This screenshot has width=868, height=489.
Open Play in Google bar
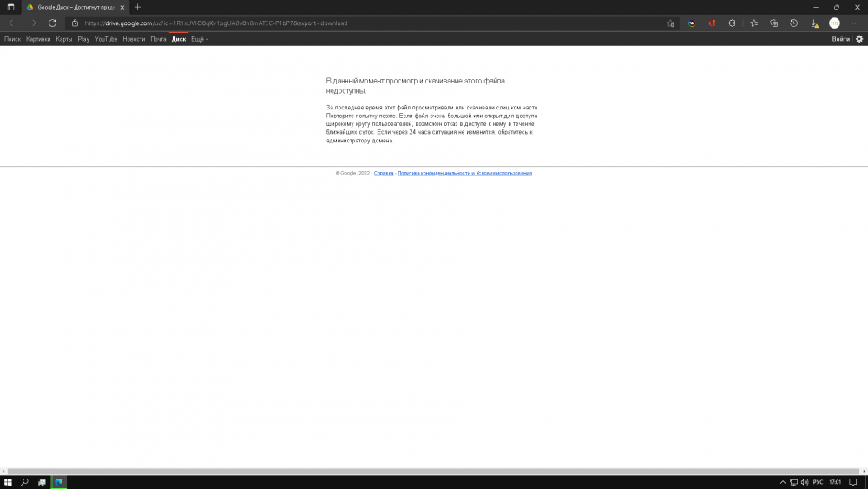coord(83,39)
